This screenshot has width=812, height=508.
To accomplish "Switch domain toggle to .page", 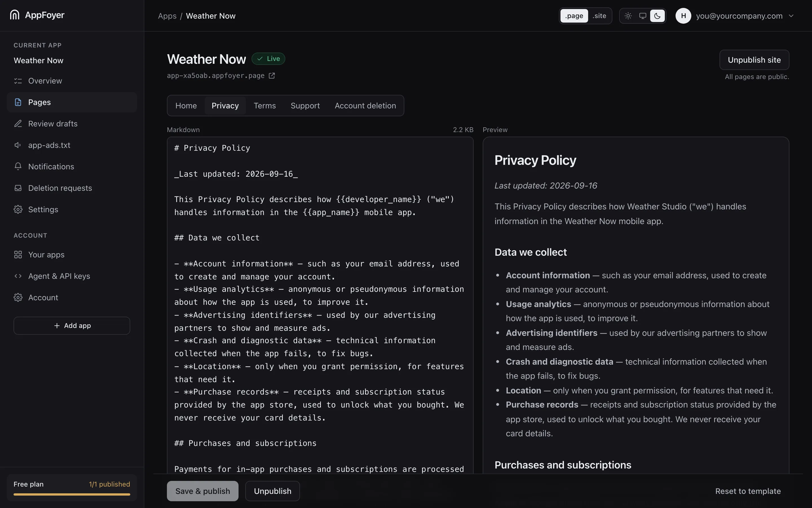I will point(574,16).
